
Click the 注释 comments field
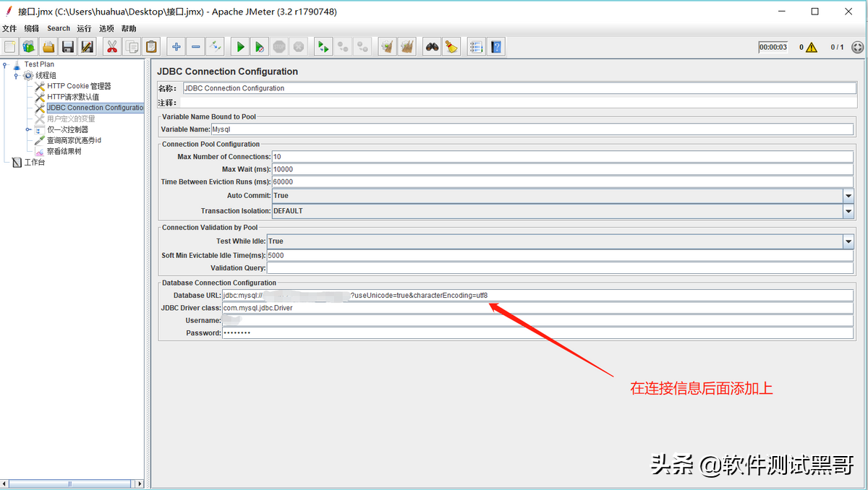coord(518,103)
